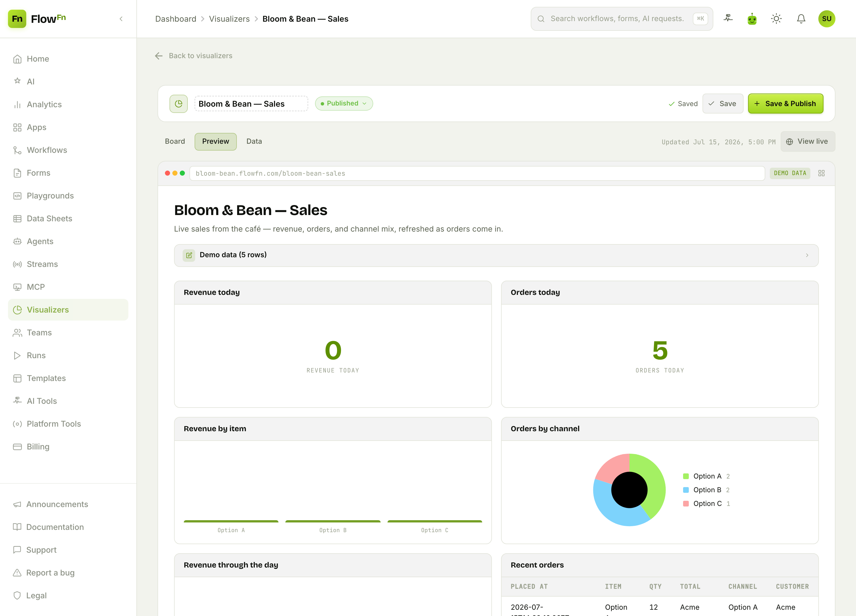Open the AI sparkle item
Screen dimensions: 856x616
(x=68, y=82)
